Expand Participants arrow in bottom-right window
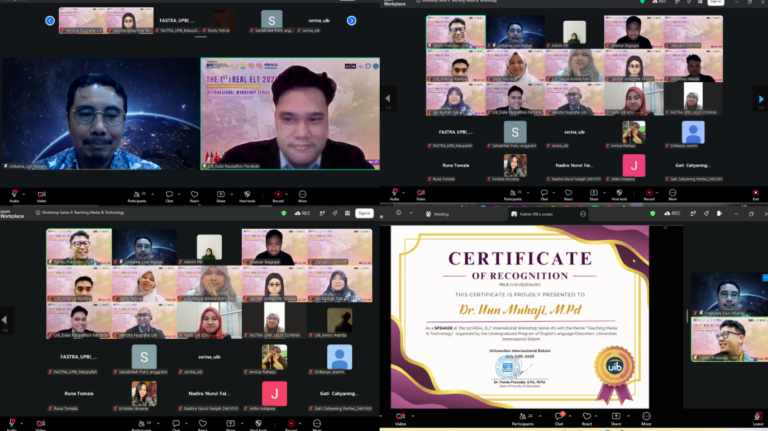Viewport: 768px width, 431px height. coord(540,416)
